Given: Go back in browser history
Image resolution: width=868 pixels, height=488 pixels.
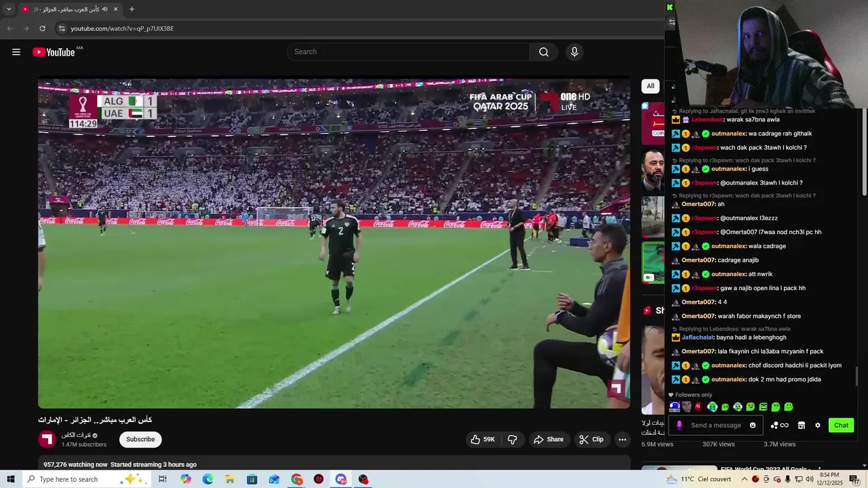Looking at the screenshot, I should (9, 28).
